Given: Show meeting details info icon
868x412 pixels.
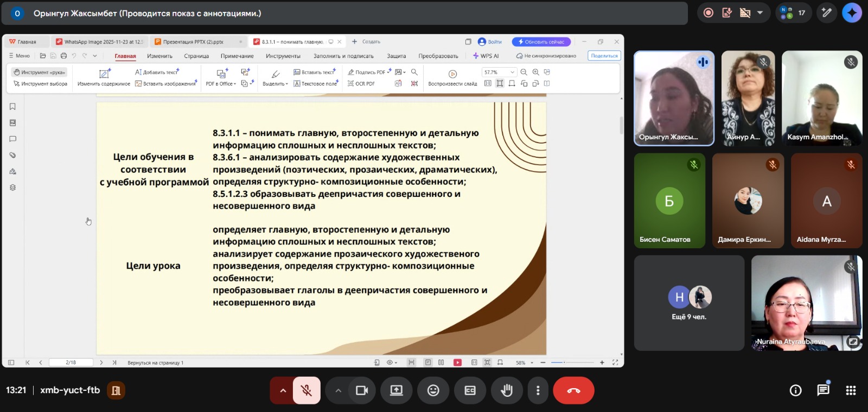Looking at the screenshot, I should (x=795, y=390).
